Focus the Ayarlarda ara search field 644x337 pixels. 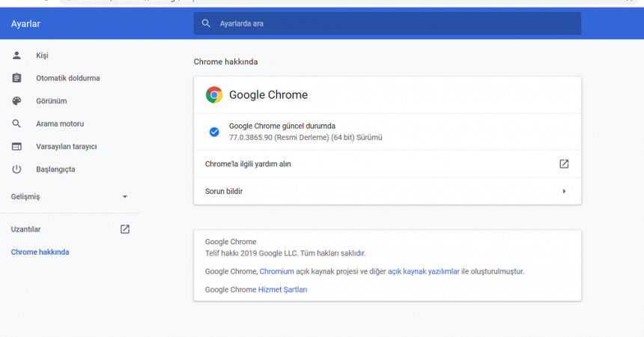(387, 23)
